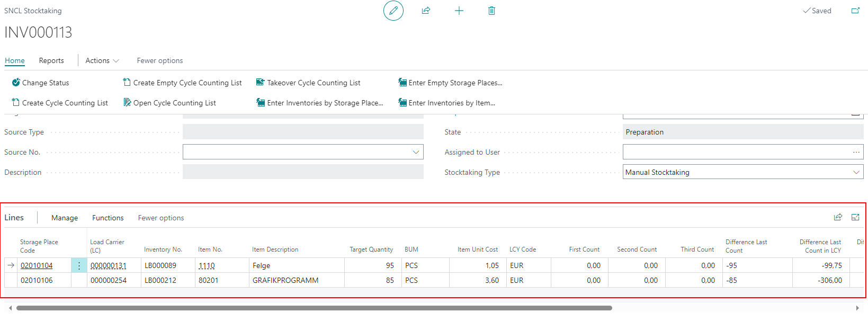Expand the Lines section to full view
The width and height of the screenshot is (868, 321).
[855, 217]
